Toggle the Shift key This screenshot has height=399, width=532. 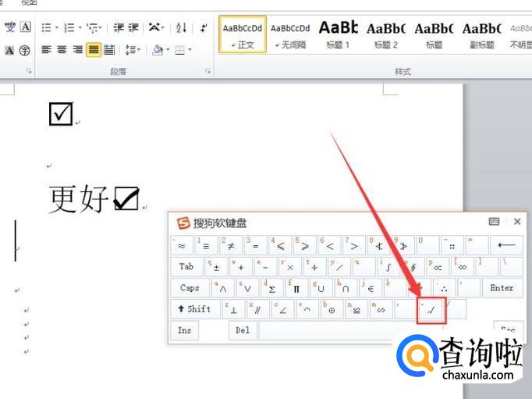(x=195, y=309)
